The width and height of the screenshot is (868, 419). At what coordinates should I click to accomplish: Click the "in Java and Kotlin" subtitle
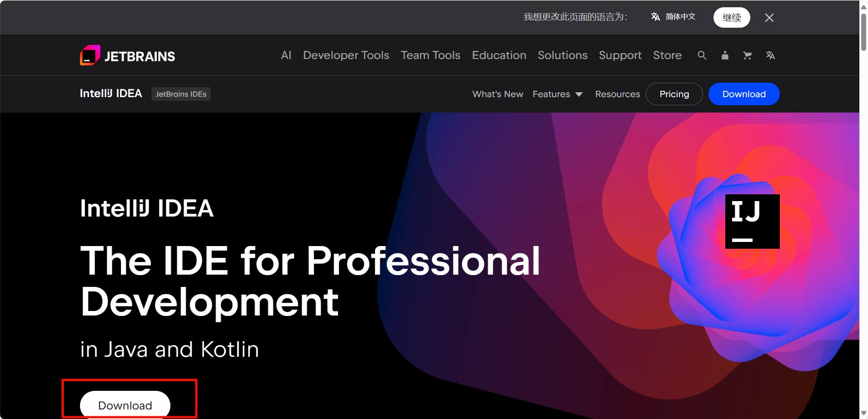tap(170, 349)
